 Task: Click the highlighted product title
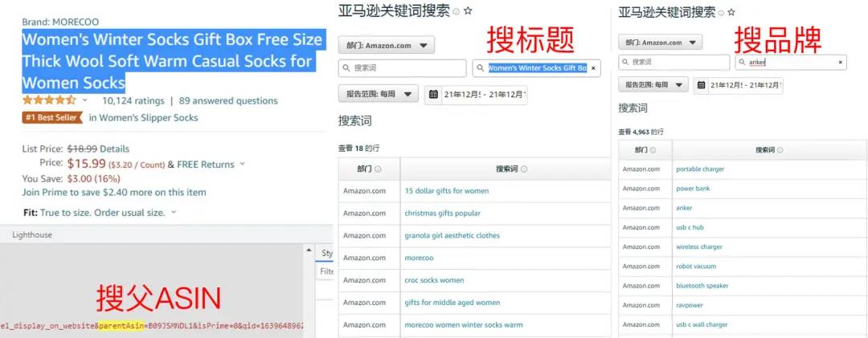172,61
